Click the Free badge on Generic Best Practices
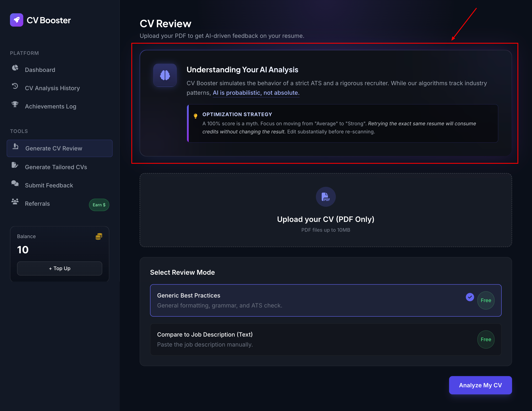This screenshot has width=532, height=411. click(x=486, y=300)
